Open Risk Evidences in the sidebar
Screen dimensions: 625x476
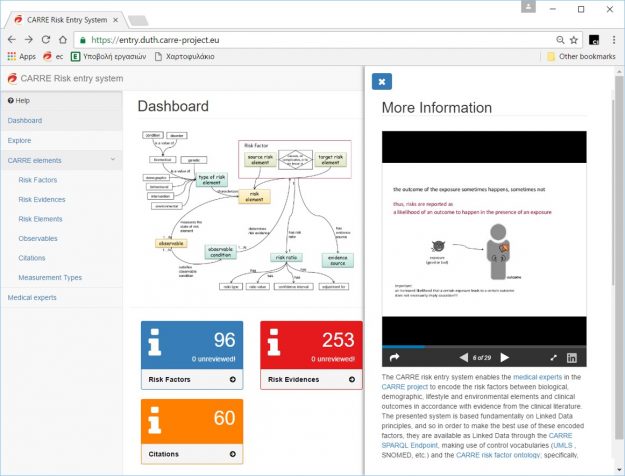(x=41, y=199)
